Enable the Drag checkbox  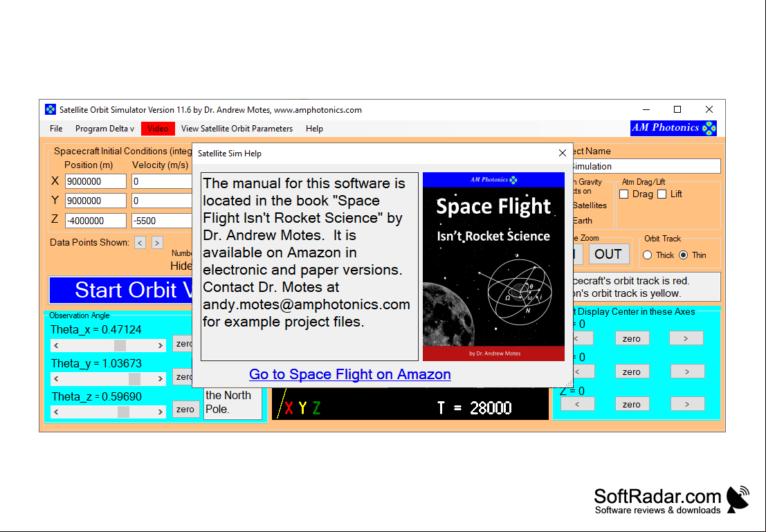[x=624, y=194]
